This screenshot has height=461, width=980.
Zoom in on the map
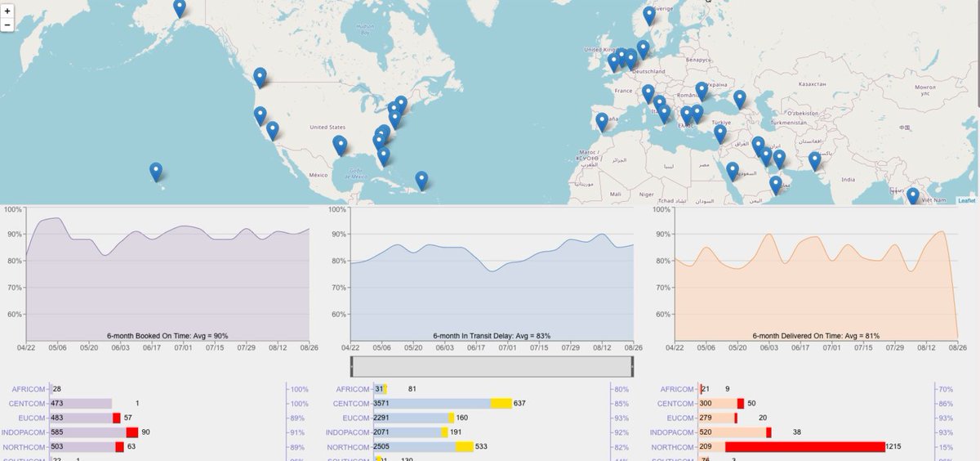point(7,11)
